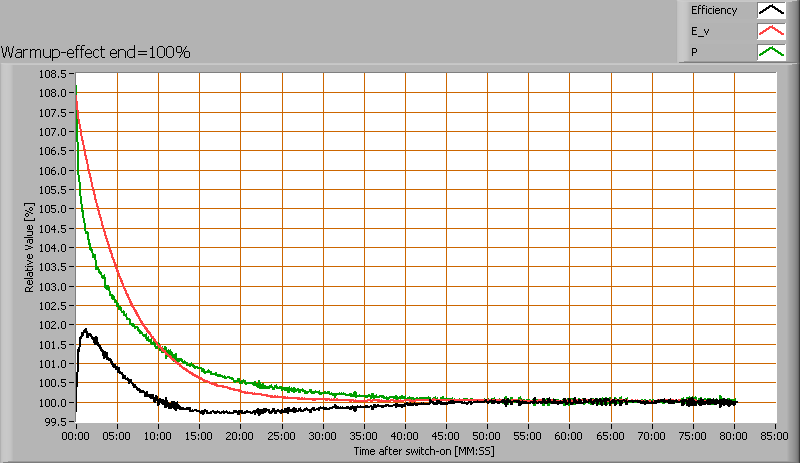800x463 pixels.
Task: Click the black Efficiency plot sample icon
Action: 769,11
